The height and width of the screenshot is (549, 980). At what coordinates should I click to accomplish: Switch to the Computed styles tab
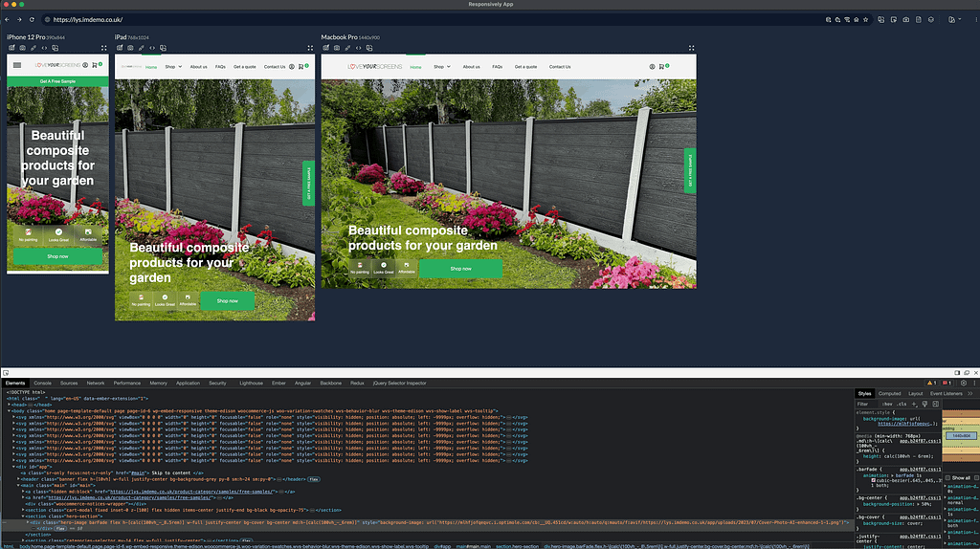point(889,393)
